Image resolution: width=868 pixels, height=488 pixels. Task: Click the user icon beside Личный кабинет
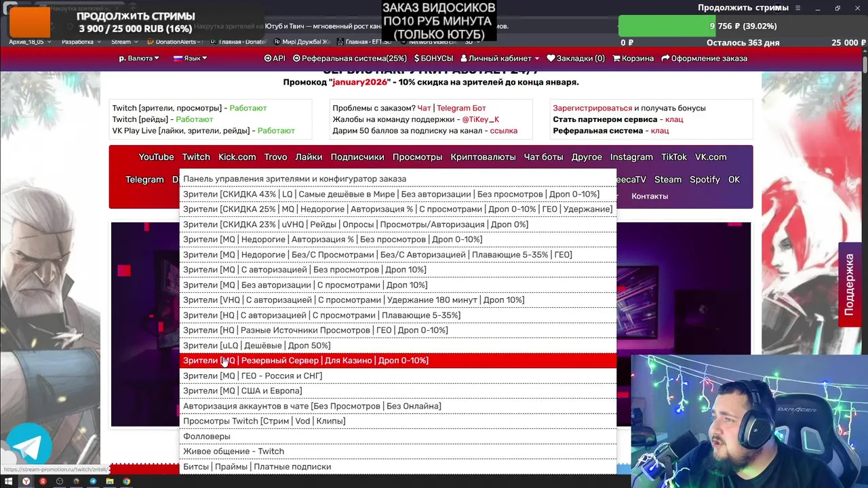coord(464,58)
